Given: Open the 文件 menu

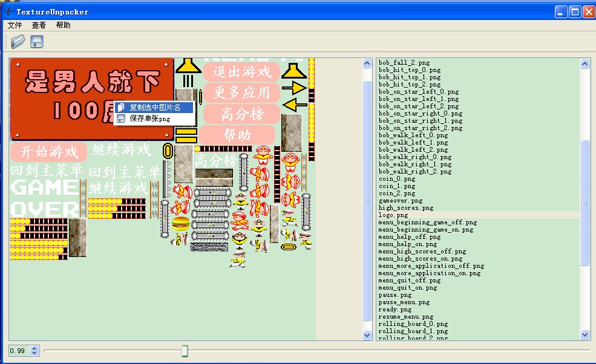Looking at the screenshot, I should (x=14, y=25).
